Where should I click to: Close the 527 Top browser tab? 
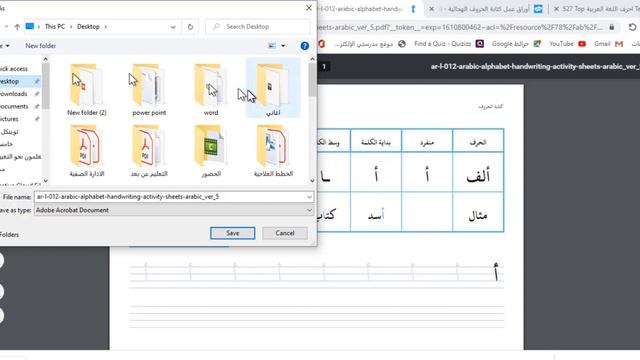point(556,9)
